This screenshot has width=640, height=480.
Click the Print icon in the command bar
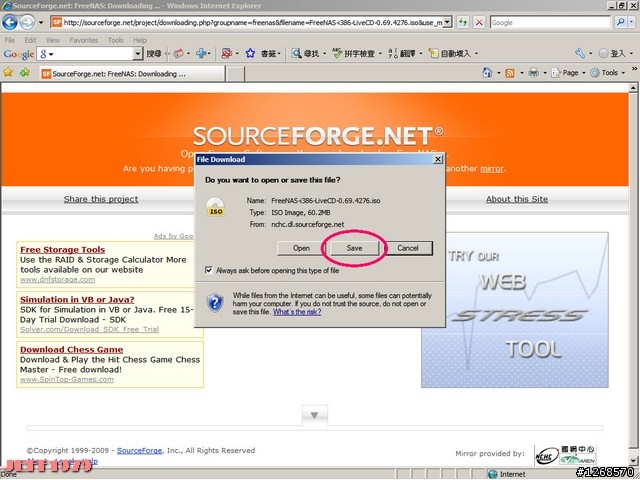tap(533, 73)
